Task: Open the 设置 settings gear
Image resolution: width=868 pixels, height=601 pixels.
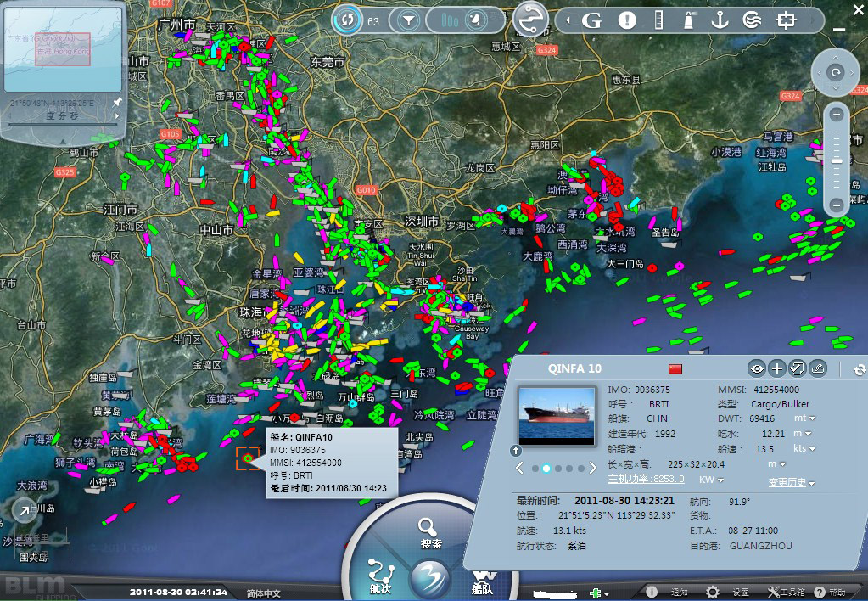Action: click(x=727, y=593)
